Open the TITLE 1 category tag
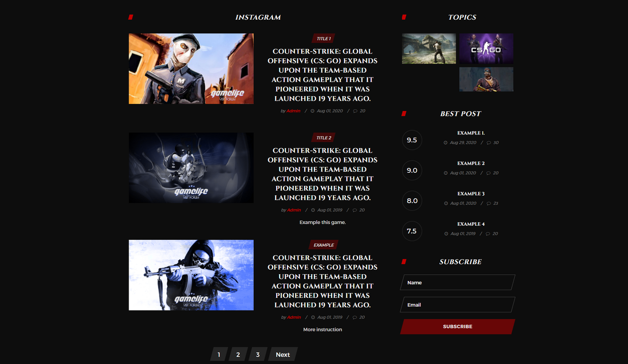628x364 pixels. tap(323, 39)
